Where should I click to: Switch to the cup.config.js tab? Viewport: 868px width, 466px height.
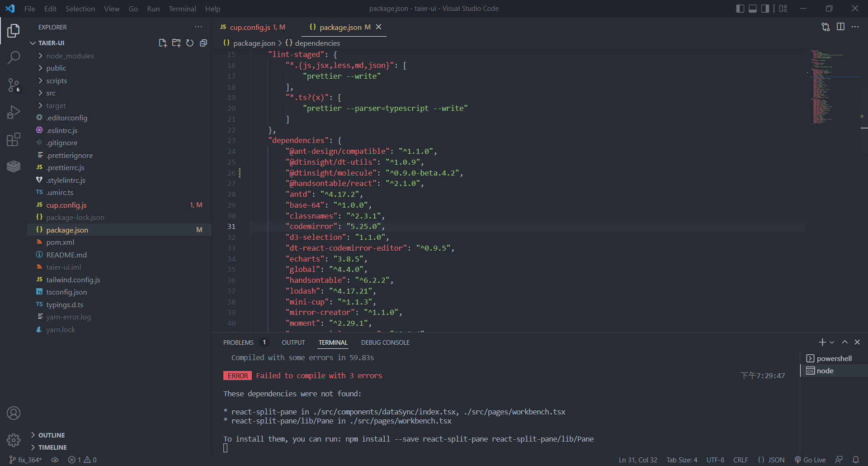[x=253, y=27]
